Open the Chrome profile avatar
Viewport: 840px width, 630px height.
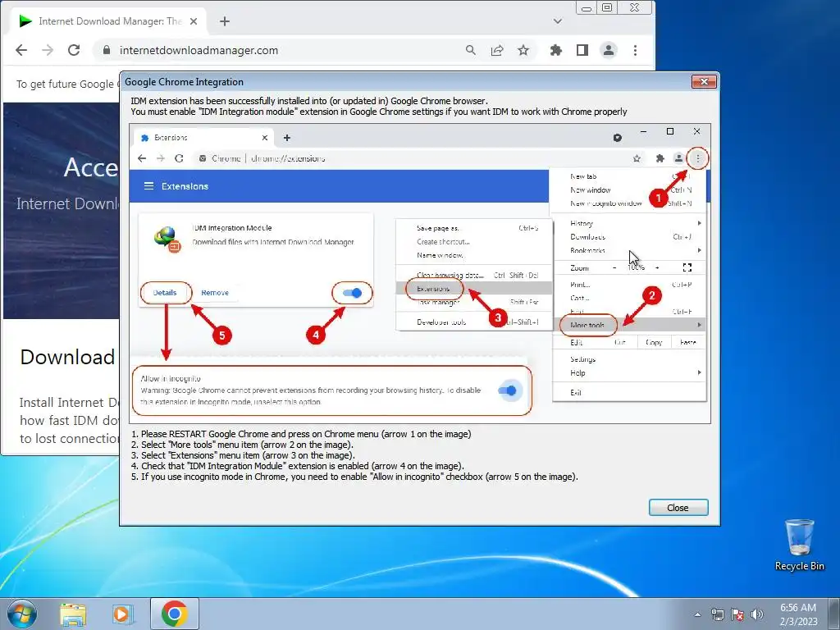point(609,50)
